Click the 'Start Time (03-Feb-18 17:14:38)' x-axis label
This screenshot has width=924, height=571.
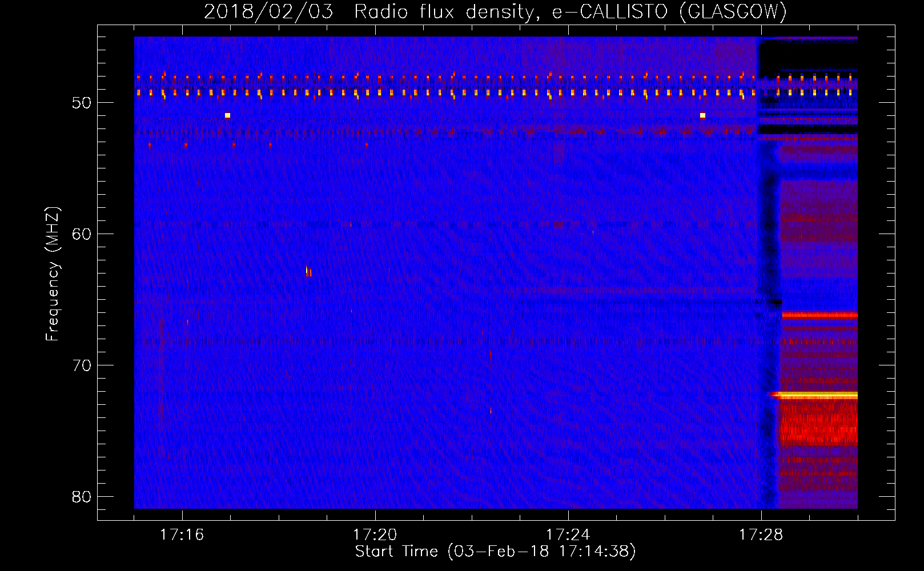(495, 552)
